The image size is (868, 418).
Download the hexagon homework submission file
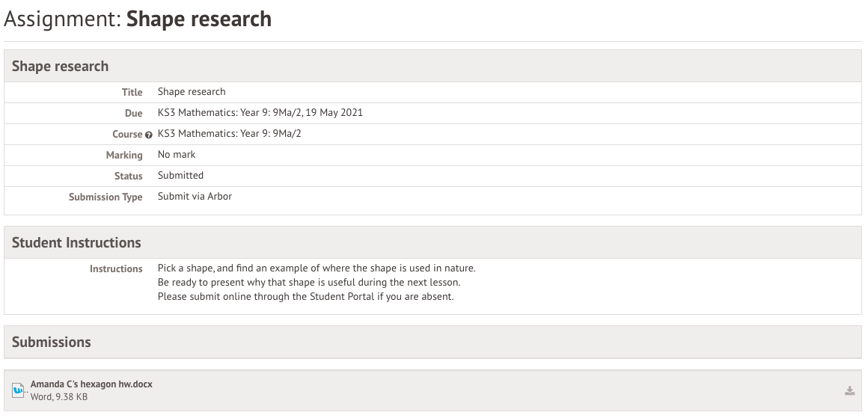click(849, 390)
